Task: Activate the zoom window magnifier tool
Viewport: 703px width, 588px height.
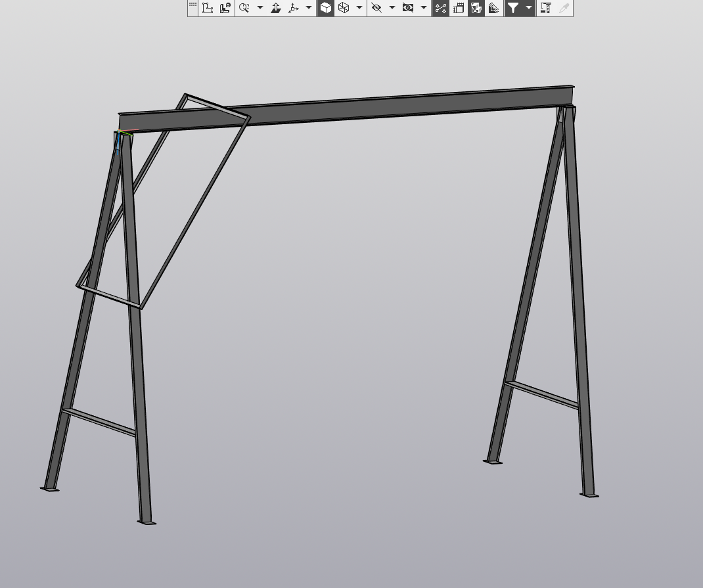Action: (x=244, y=8)
